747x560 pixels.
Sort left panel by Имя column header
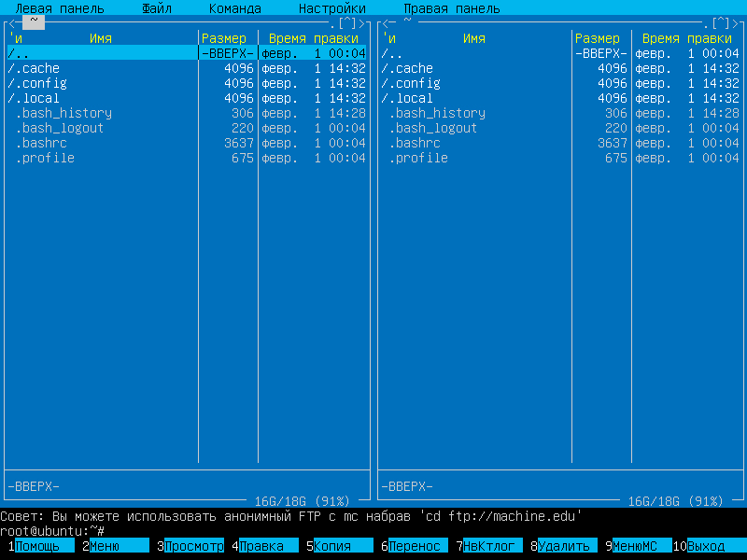point(101,38)
